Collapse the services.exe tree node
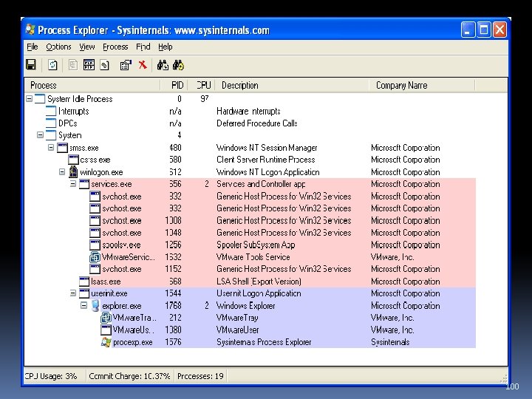This screenshot has width=532, height=399. (73, 184)
